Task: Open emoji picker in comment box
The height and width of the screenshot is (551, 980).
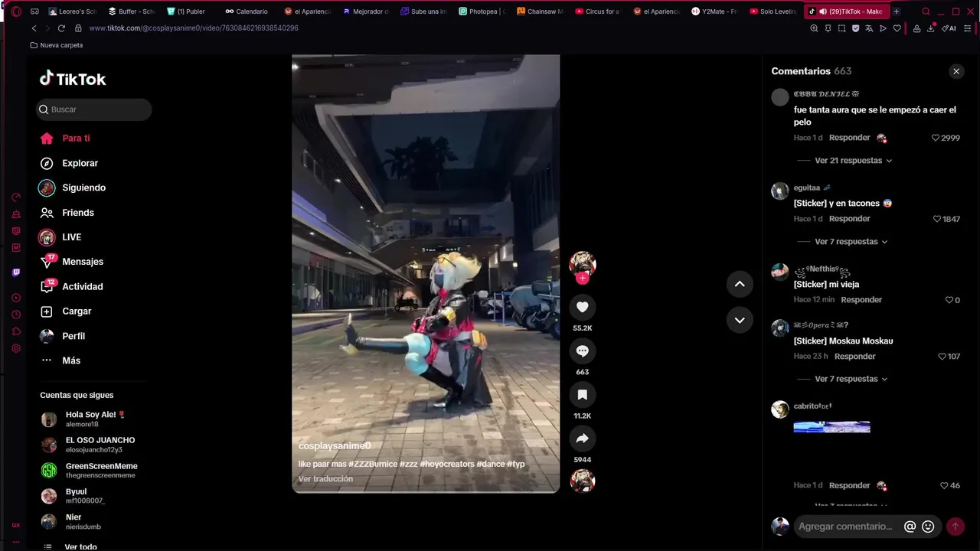Action: coord(928,527)
